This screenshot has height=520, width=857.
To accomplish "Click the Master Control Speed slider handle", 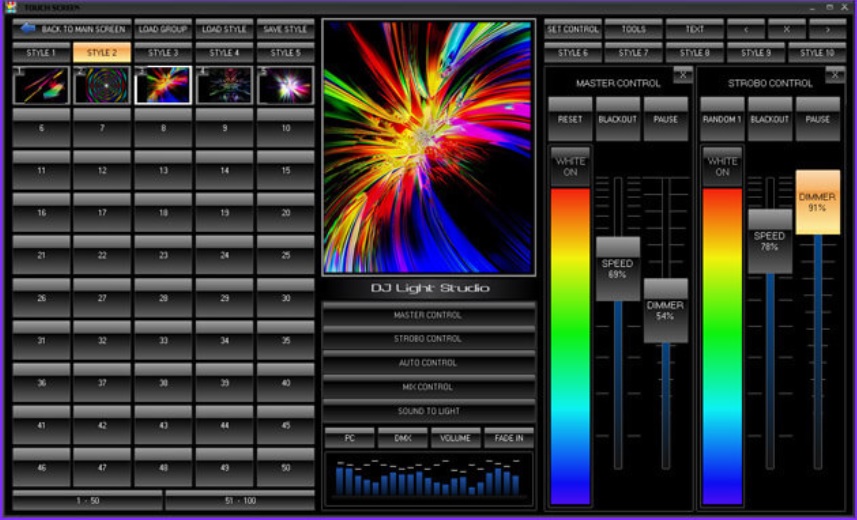I will coord(618,268).
